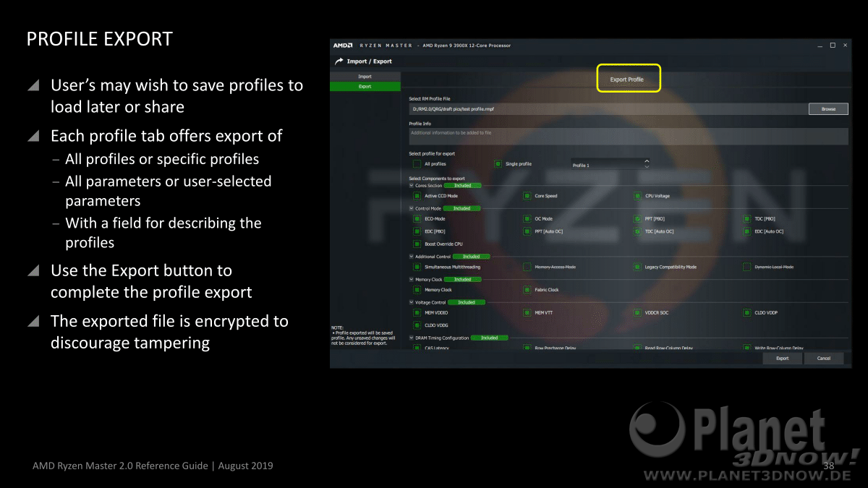Image resolution: width=868 pixels, height=488 pixels.
Task: Uncheck the CPU Voltage checkbox
Action: (637, 196)
